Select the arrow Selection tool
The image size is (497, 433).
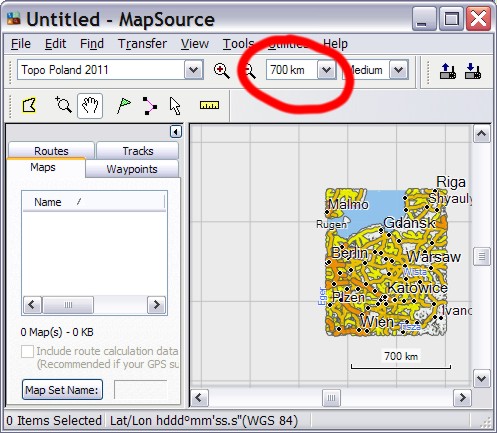coord(175,106)
